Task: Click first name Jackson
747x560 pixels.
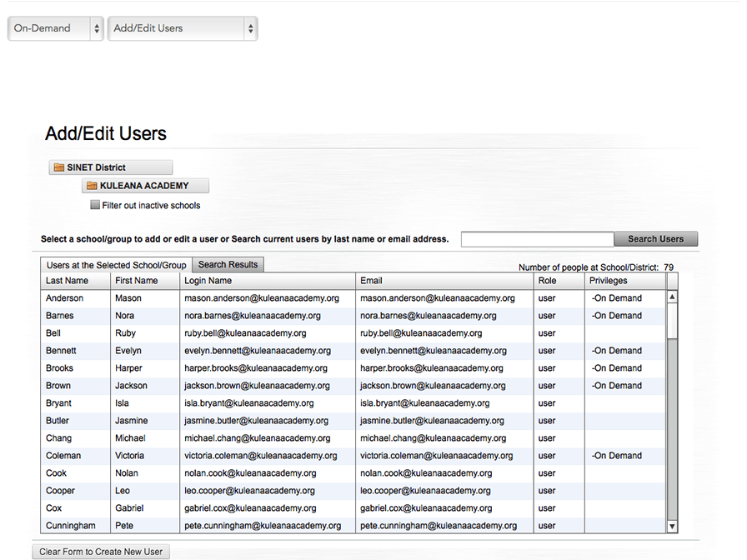Action: (x=131, y=386)
